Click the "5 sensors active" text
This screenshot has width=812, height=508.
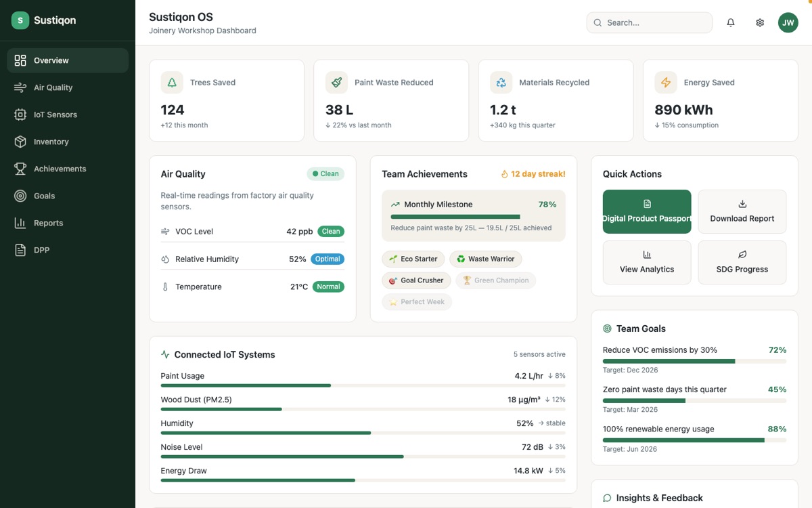(539, 354)
